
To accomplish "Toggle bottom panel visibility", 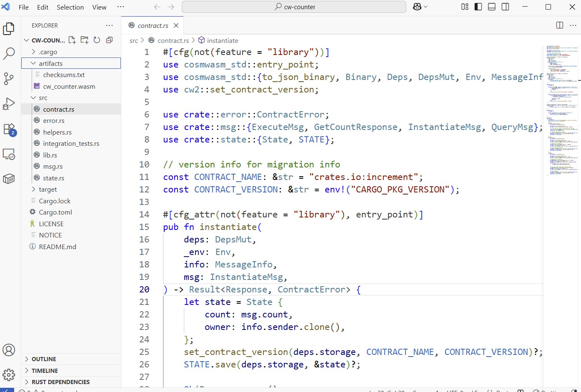I will 492,7.
